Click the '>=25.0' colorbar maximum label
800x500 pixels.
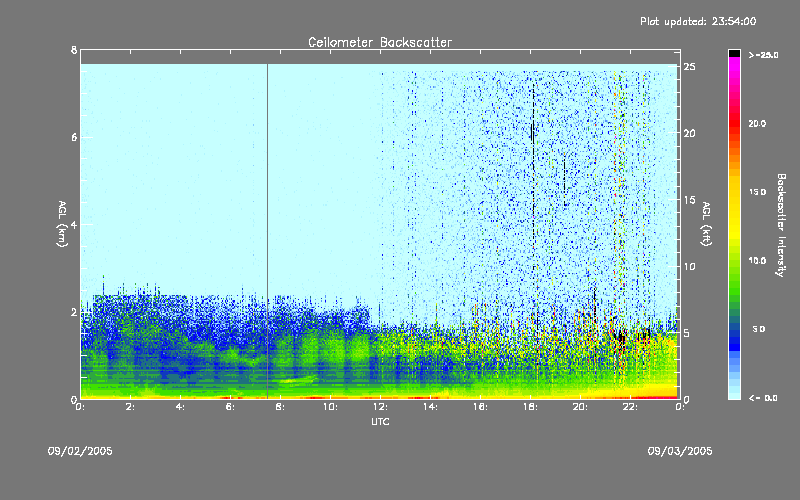pos(763,55)
